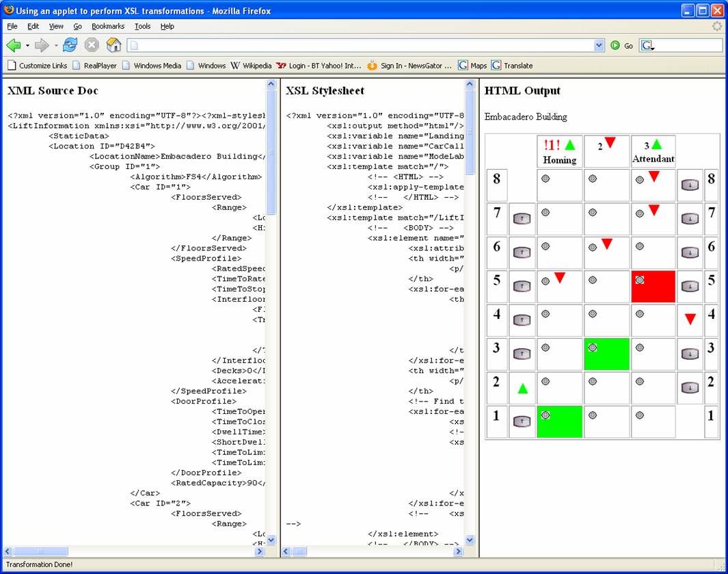Click the green cell for car 2, floor 3

click(606, 354)
